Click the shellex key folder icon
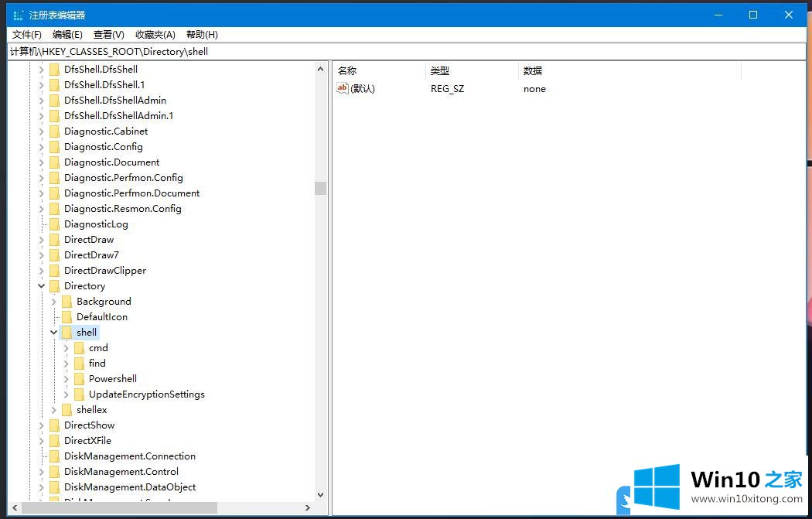Screen dimensions: 812x519 [x=67, y=410]
